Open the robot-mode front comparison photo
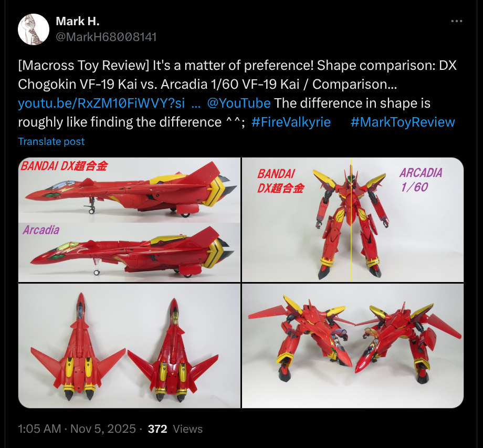The image size is (483, 448). 353,220
